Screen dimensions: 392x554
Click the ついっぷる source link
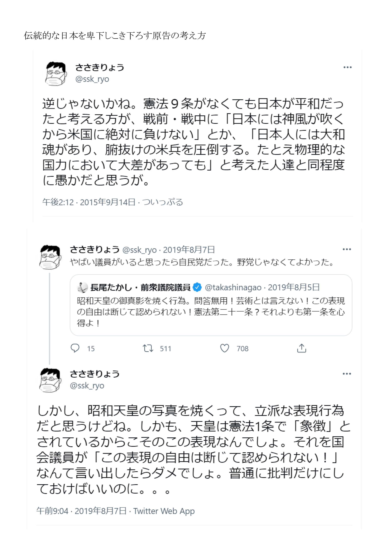(162, 202)
